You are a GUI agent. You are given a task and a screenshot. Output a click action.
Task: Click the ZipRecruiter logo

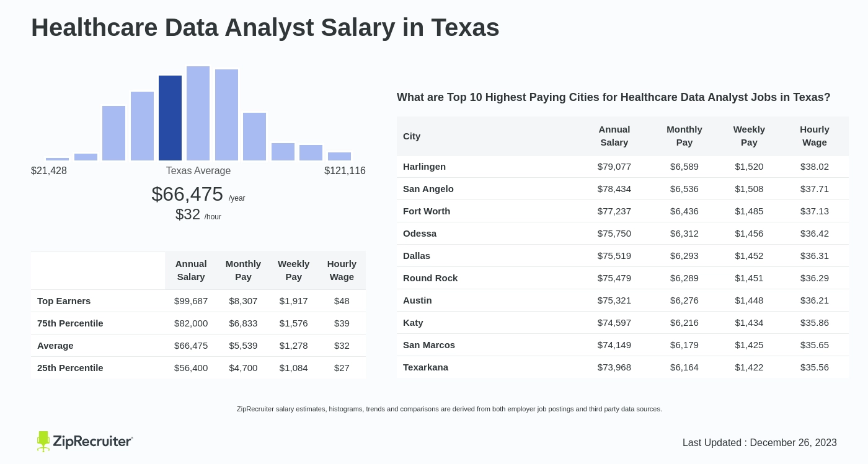[x=85, y=441]
